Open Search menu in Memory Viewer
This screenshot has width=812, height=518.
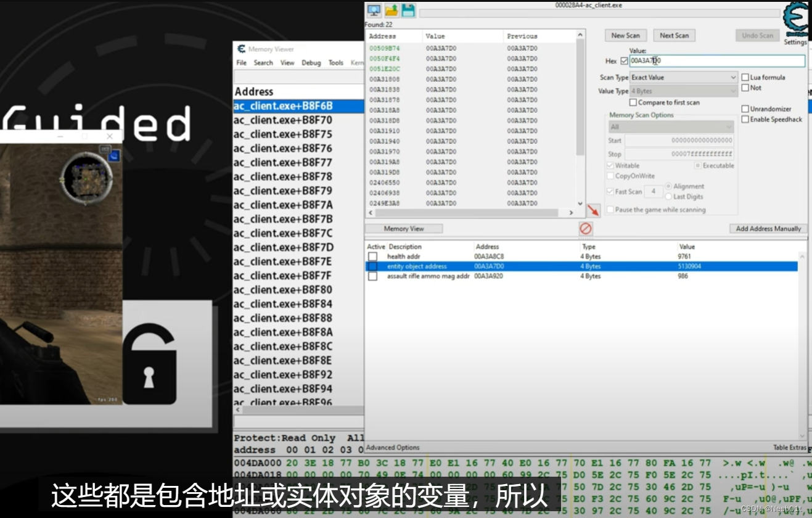pos(263,63)
